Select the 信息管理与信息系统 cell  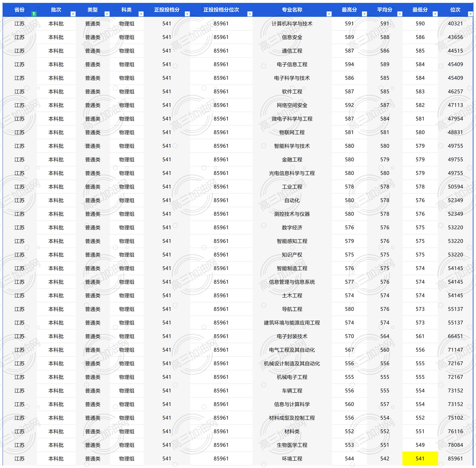point(292,282)
